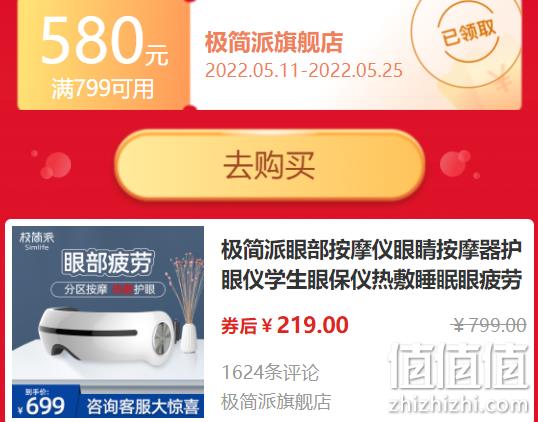Open the 1624条评论 reviews link
538x422 pixels.
click(x=270, y=373)
